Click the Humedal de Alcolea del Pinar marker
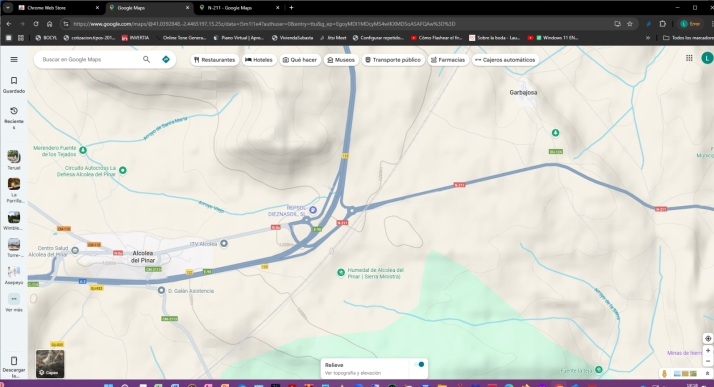This screenshot has width=714, height=387. (x=341, y=272)
